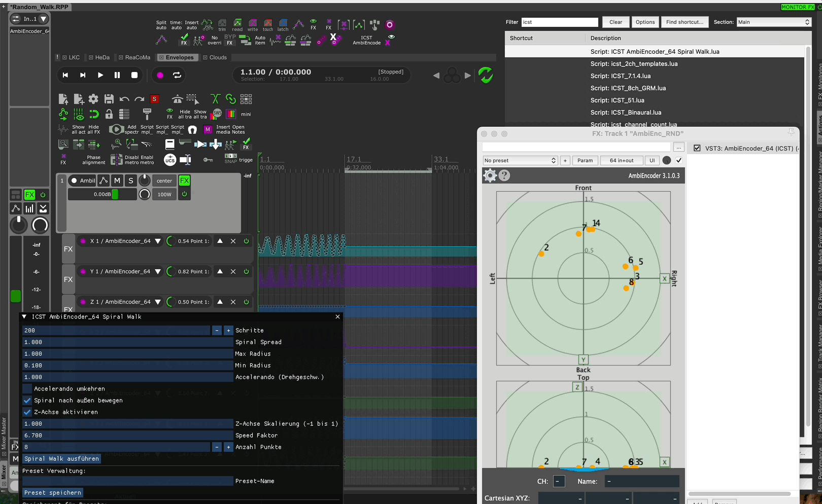Click the green link grouping icon
This screenshot has width=822, height=504.
coord(230,99)
